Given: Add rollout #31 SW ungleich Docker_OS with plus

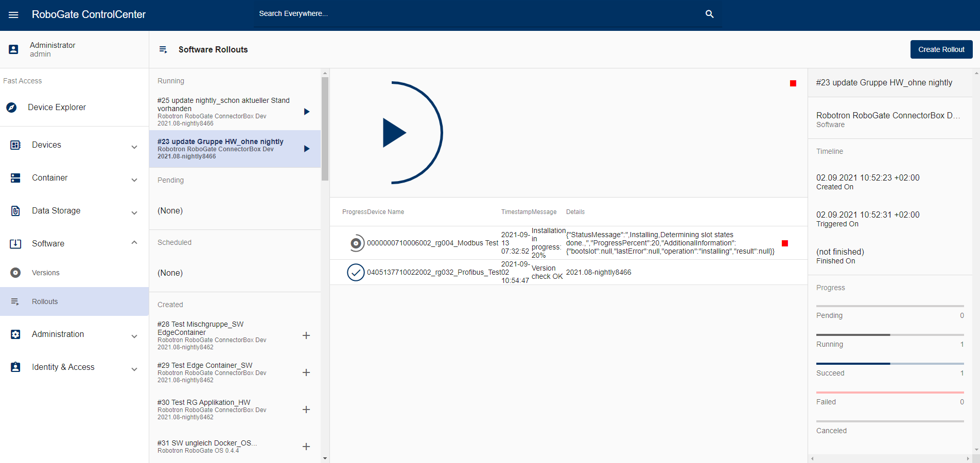Looking at the screenshot, I should click(x=306, y=447).
